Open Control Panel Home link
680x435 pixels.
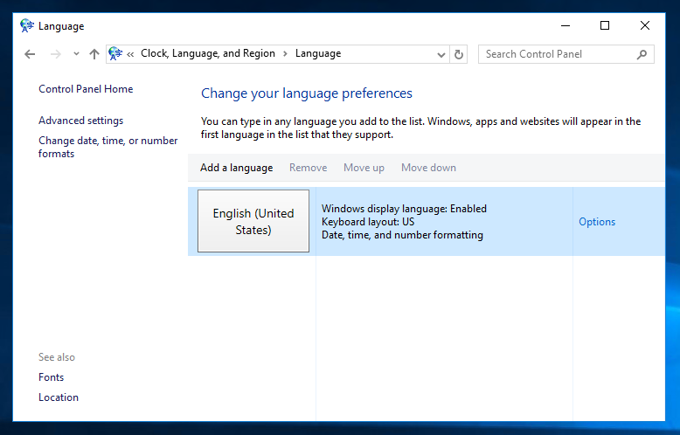tap(86, 89)
